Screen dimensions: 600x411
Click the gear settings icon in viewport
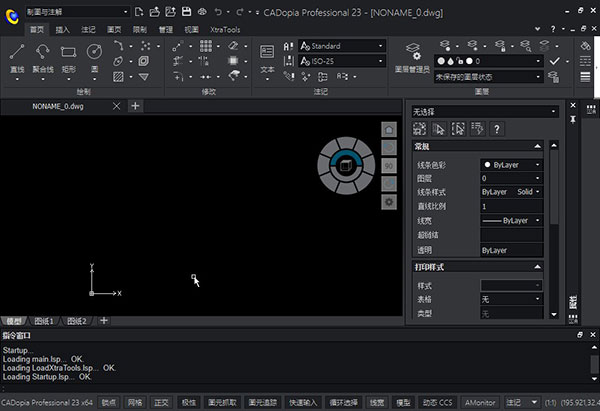[389, 202]
